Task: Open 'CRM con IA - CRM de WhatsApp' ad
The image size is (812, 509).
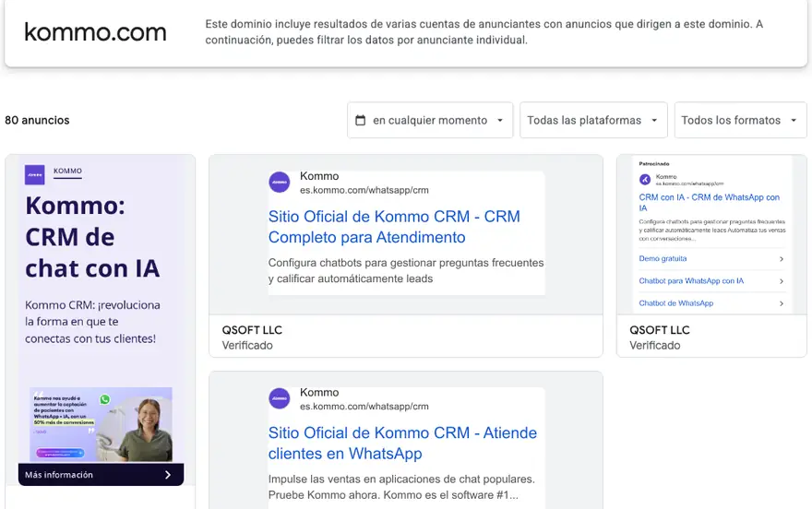Action: [709, 202]
